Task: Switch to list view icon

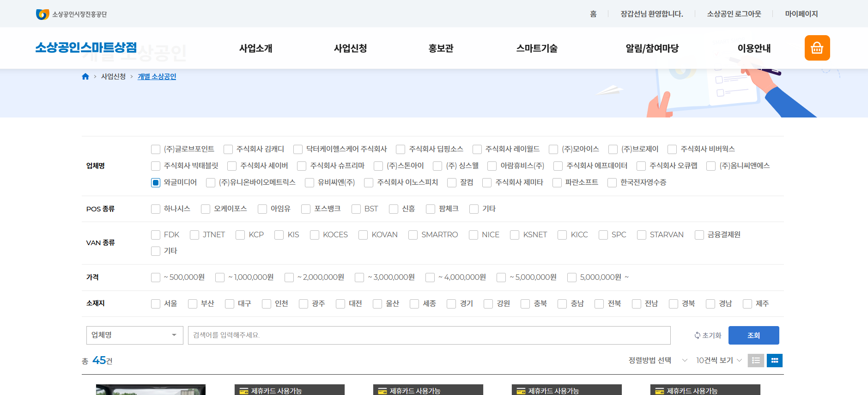Action: tap(756, 360)
